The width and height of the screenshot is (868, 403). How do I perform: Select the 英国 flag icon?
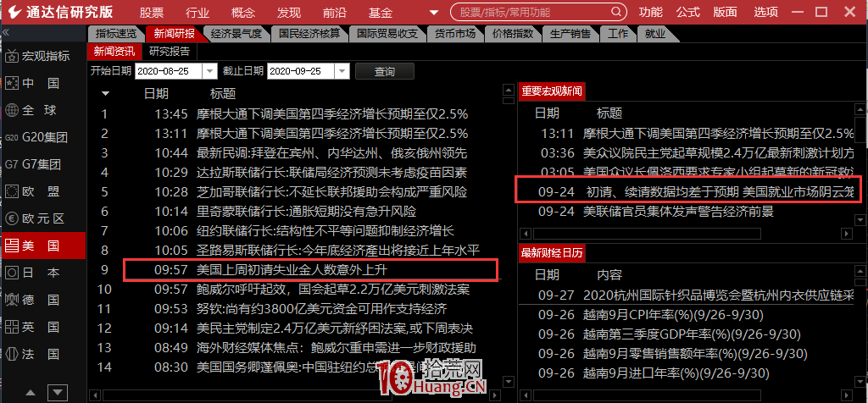tap(12, 328)
